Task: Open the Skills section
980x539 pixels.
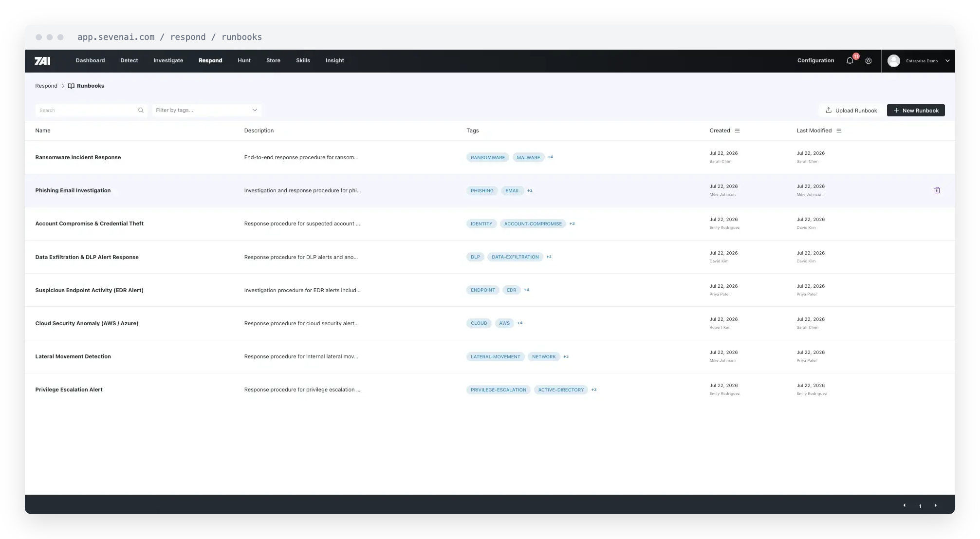Action: (x=303, y=61)
